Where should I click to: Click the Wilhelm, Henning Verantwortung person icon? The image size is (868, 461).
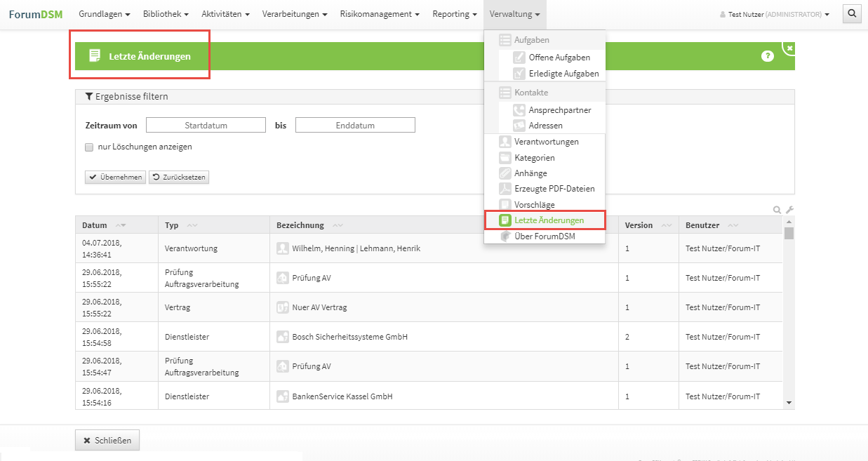tap(283, 248)
